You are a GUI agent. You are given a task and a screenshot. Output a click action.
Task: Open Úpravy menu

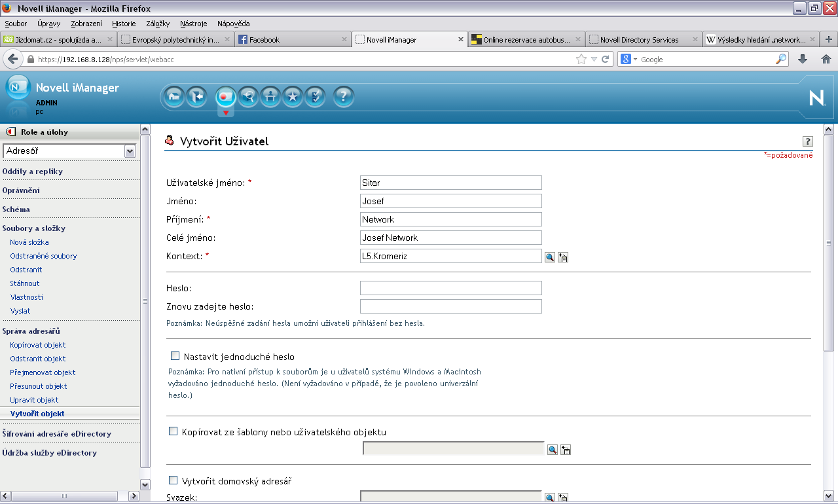point(49,24)
